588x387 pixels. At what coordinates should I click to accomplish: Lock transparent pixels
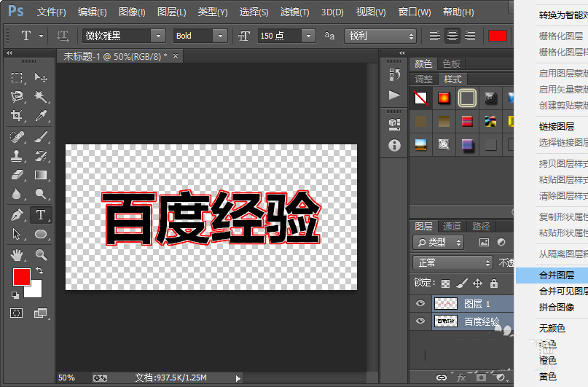(x=445, y=284)
